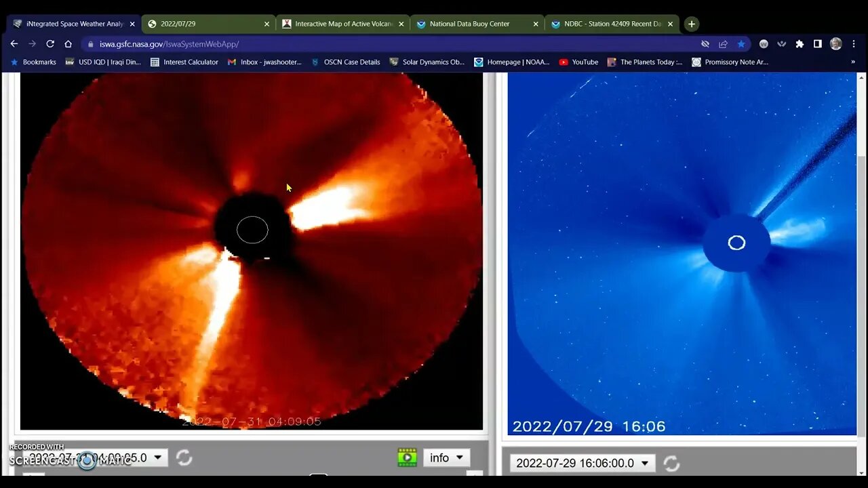
Task: Open the Solar Dynamics Observatory bookmark
Action: [427, 62]
